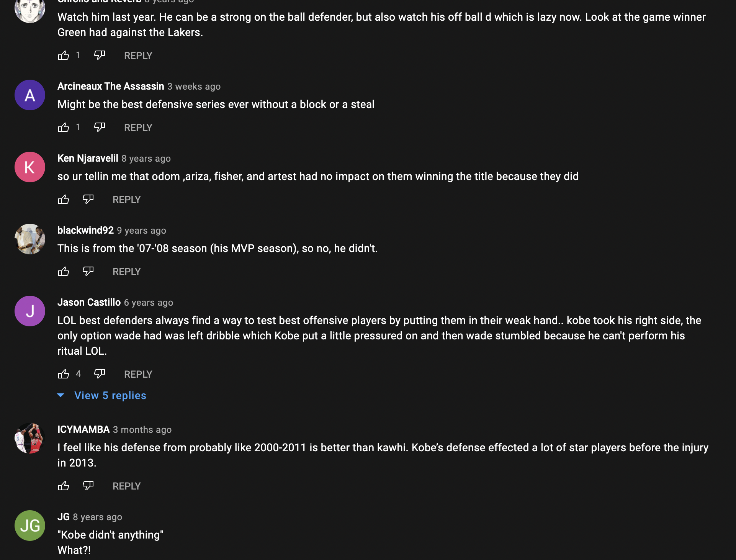Viewport: 736px width, 560px height.
Task: Reply to Ken Njaravelil's comment
Action: [x=126, y=200]
